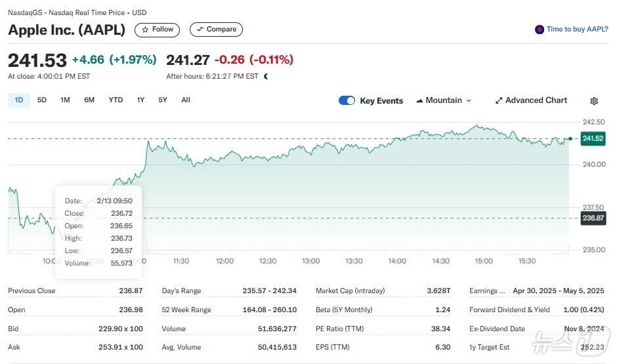
Task: Click the star icon on Follow
Action: click(x=145, y=30)
